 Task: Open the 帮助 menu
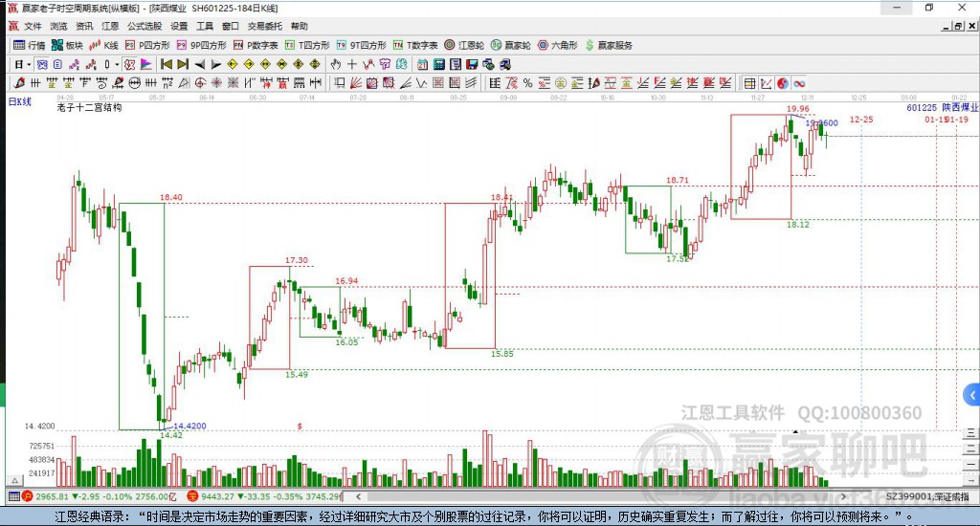click(299, 26)
